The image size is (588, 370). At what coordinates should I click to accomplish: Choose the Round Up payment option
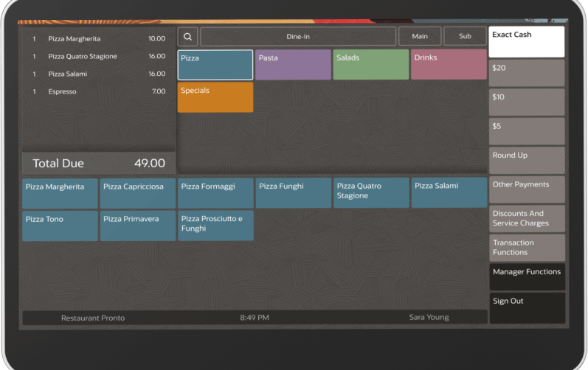click(x=526, y=161)
